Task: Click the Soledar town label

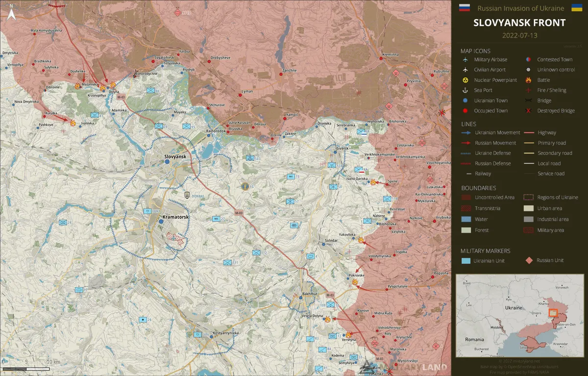Action: (x=332, y=241)
